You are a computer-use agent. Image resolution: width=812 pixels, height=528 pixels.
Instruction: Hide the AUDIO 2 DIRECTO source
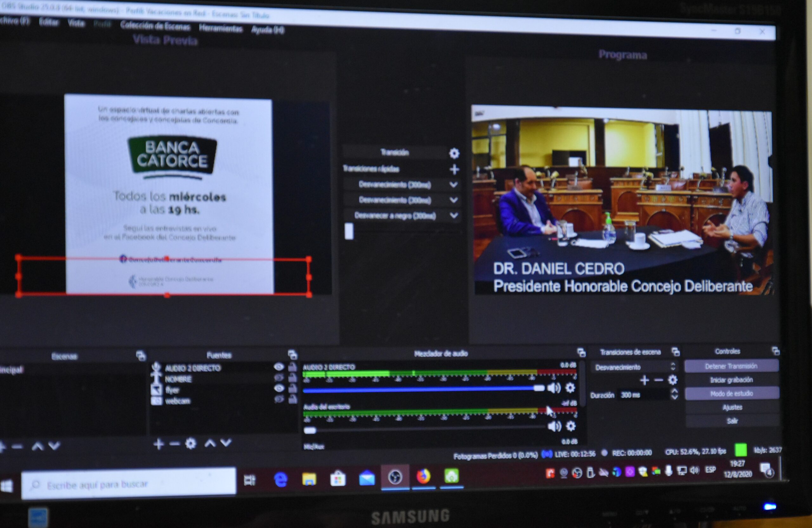(279, 367)
